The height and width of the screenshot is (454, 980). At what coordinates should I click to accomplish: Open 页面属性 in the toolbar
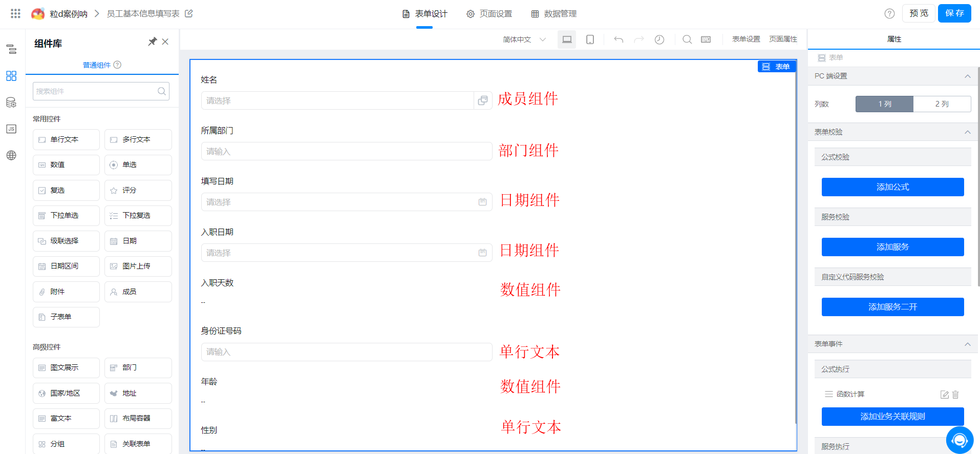tap(783, 39)
